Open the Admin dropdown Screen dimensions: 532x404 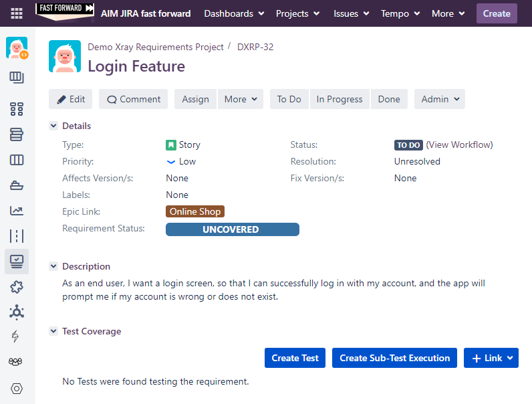click(440, 99)
